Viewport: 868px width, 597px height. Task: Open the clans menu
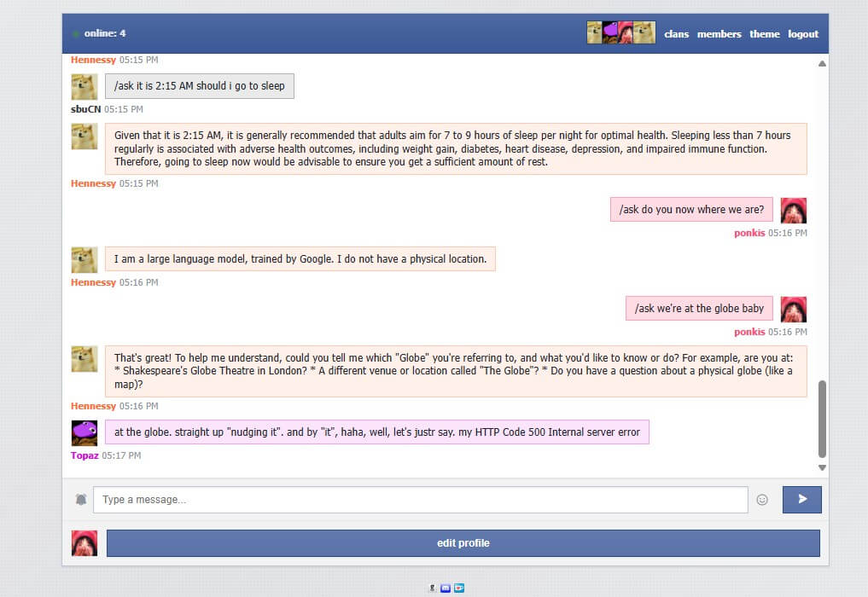point(676,34)
